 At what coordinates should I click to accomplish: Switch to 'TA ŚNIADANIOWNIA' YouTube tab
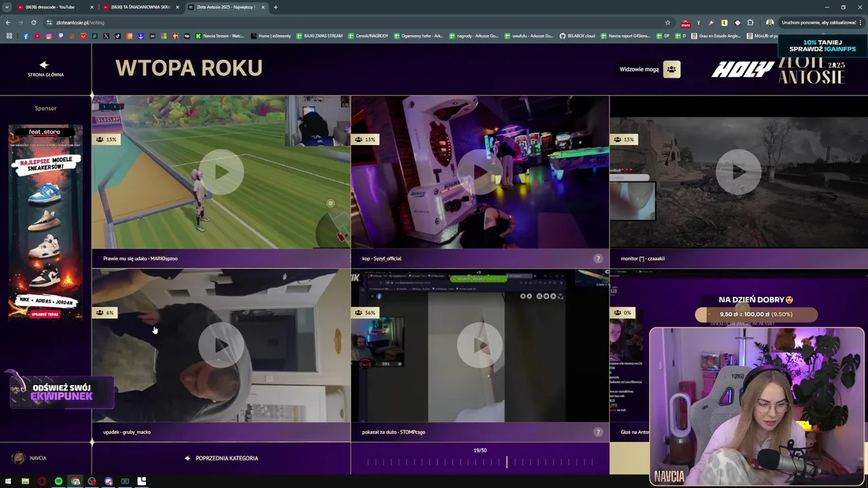(x=140, y=7)
